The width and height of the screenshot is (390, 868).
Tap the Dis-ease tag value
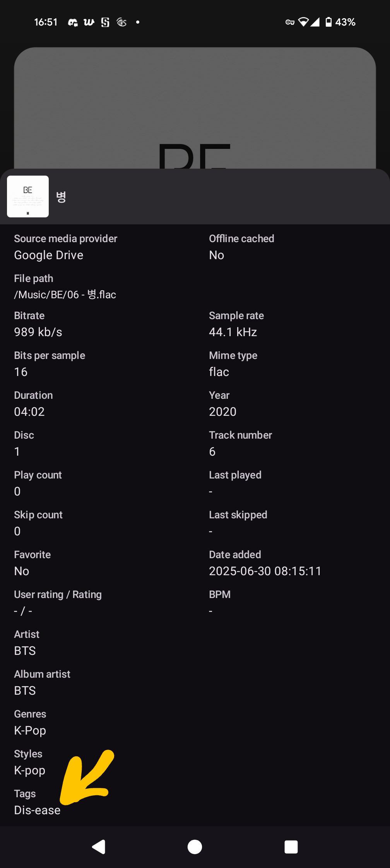(x=37, y=810)
